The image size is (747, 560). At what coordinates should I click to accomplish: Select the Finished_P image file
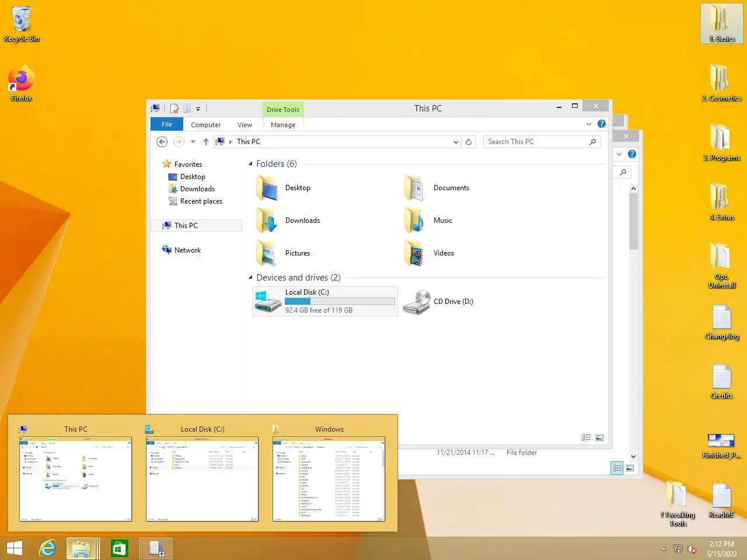[722, 446]
